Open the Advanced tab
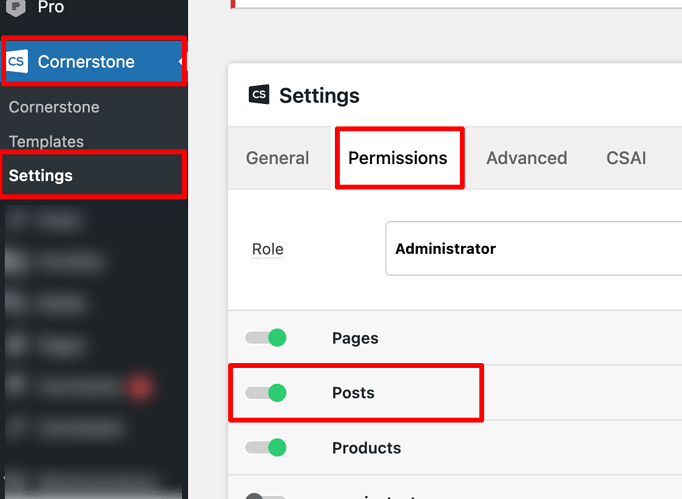The image size is (682, 499). tap(526, 158)
